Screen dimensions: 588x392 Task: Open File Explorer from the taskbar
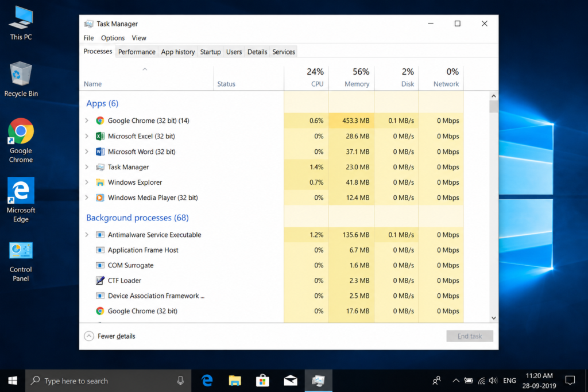tap(235, 381)
